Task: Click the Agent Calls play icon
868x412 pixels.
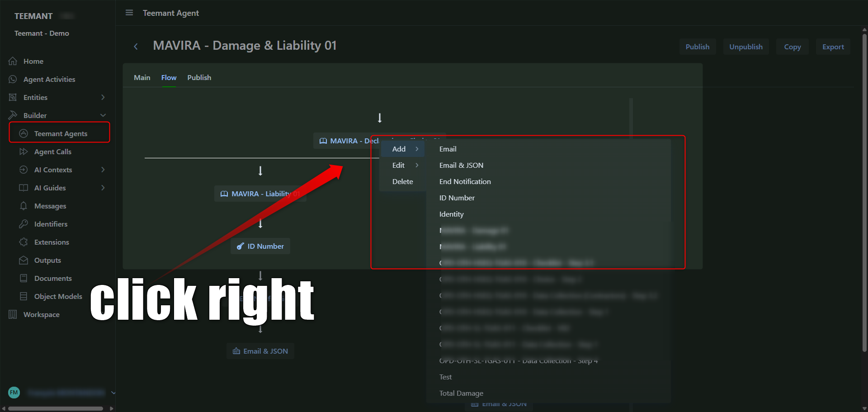Action: (x=24, y=152)
